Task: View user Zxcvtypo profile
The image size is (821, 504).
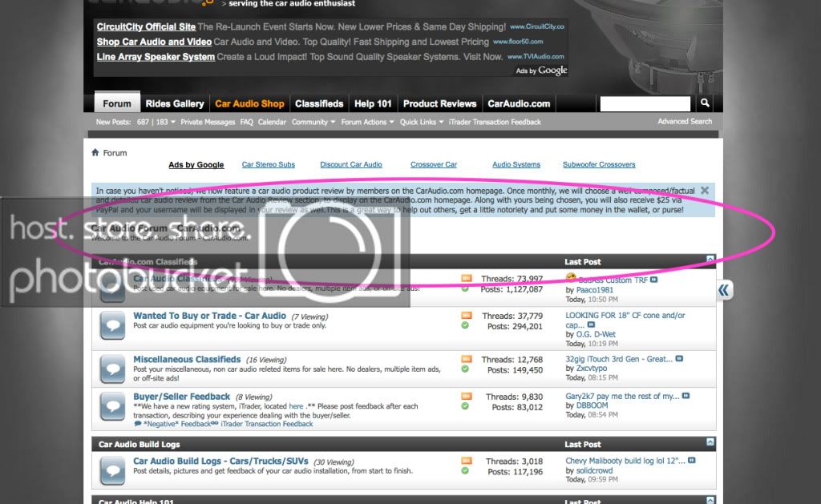Action: 592,368
